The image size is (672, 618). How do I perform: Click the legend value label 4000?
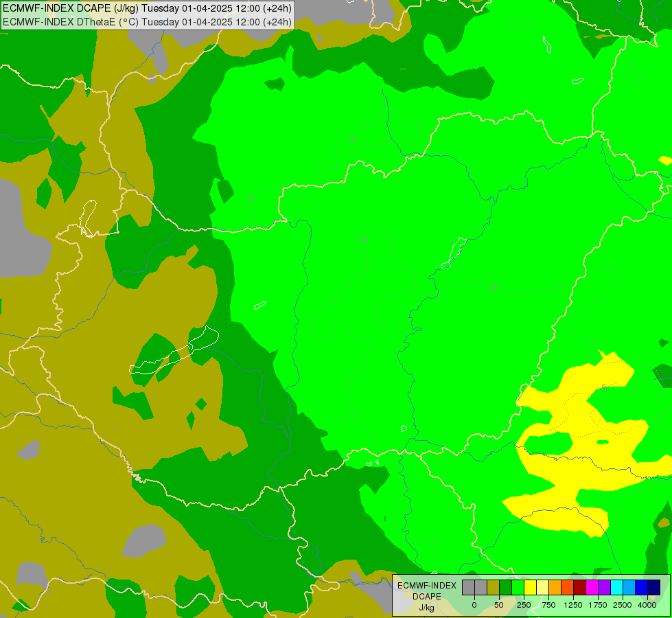pyautogui.click(x=647, y=605)
